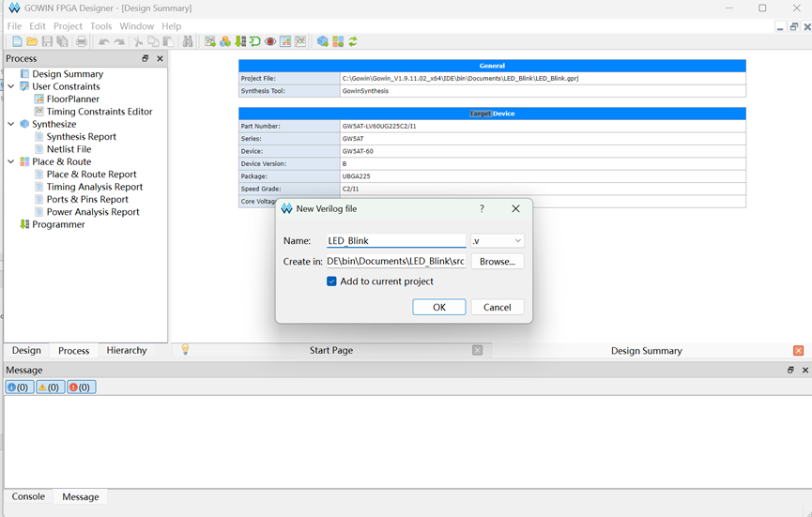This screenshot has height=517, width=812.
Task: Open the Window menu
Action: click(137, 26)
